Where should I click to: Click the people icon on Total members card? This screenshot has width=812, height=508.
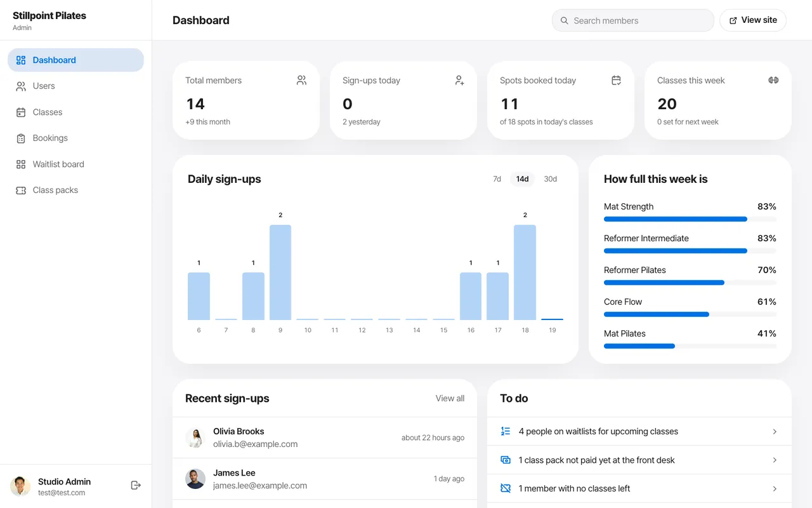coord(301,80)
